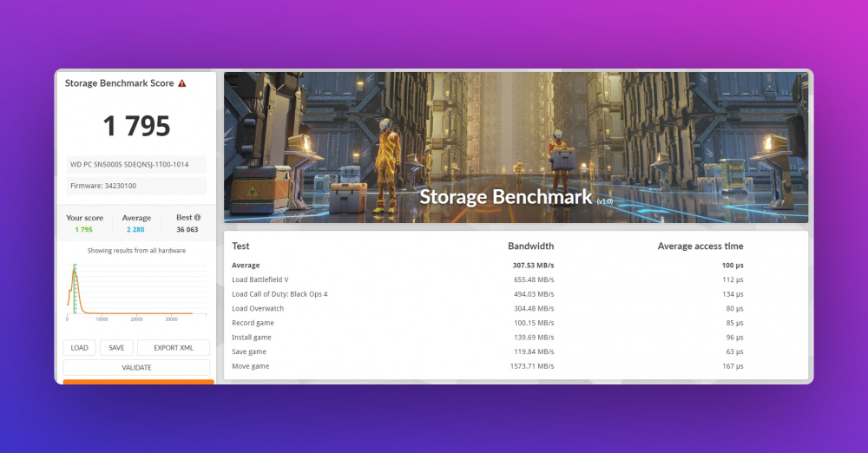
Task: Click the 139.69 MB/s bandwidth value
Action: click(x=534, y=338)
